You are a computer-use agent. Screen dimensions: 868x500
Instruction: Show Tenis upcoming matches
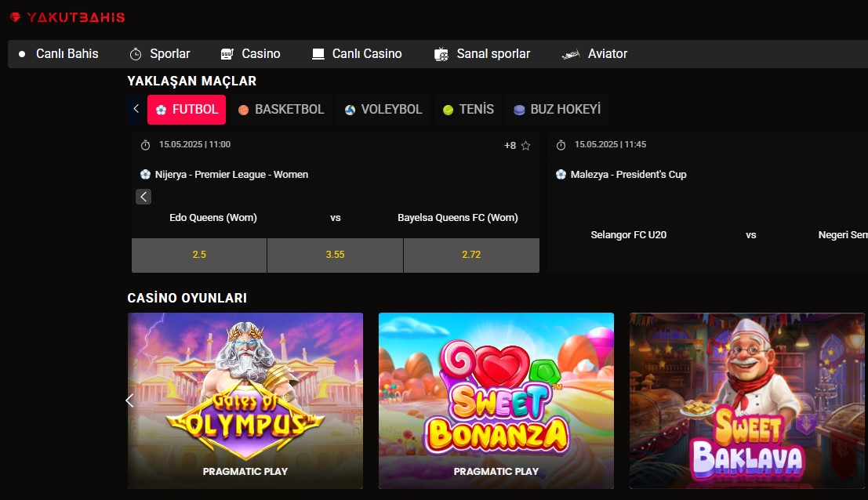tap(468, 110)
